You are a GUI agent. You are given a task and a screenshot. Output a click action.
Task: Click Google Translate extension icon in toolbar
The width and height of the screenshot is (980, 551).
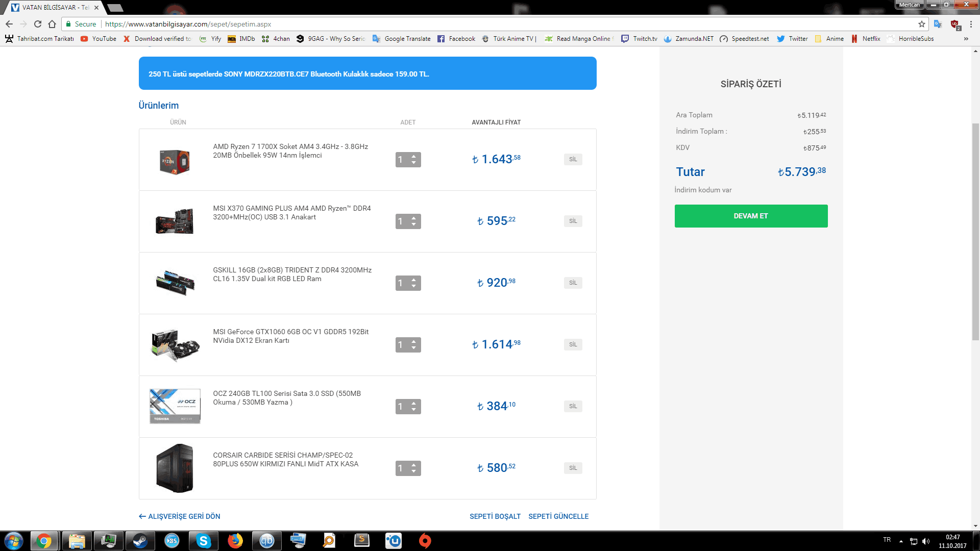(x=938, y=24)
